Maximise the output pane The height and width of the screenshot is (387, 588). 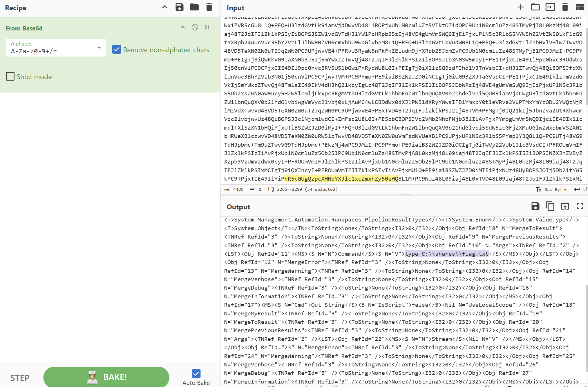coord(580,206)
